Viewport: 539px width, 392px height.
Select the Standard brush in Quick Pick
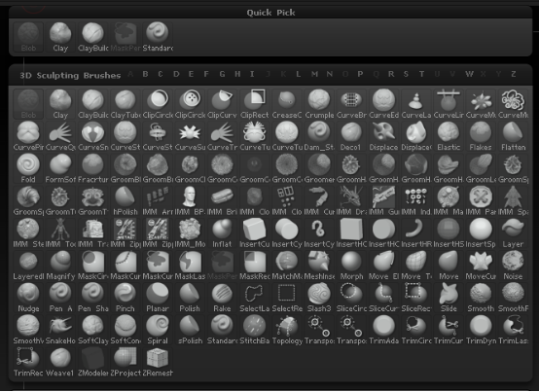158,37
